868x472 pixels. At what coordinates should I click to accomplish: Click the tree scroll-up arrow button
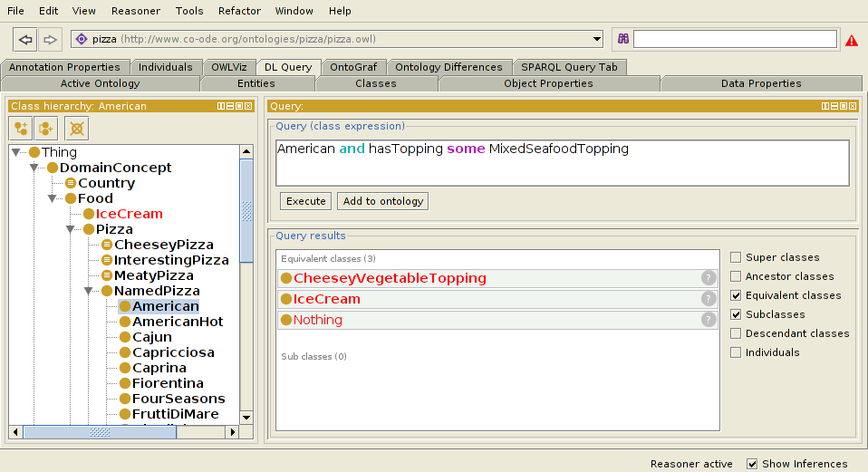[246, 151]
